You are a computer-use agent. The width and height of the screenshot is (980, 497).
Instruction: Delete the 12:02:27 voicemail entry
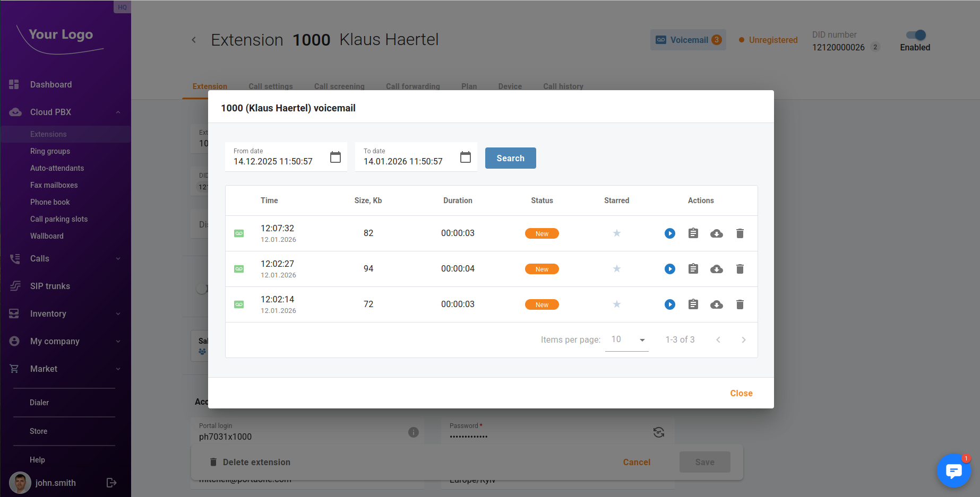pyautogui.click(x=740, y=269)
